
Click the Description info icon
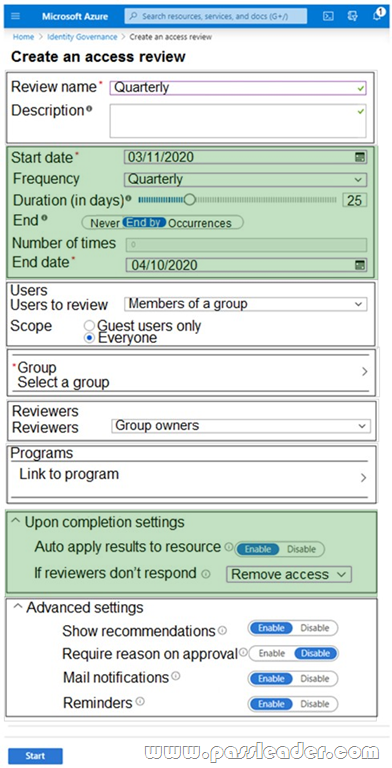pos(89,109)
